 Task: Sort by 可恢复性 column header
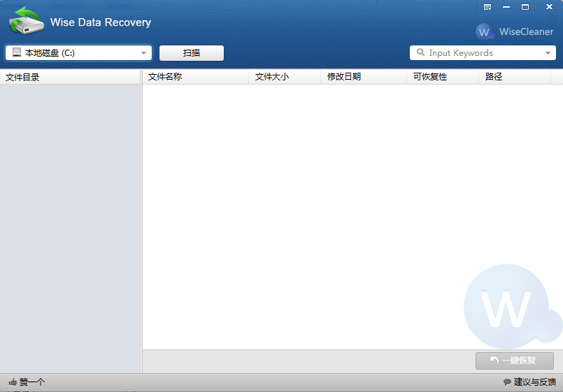443,77
